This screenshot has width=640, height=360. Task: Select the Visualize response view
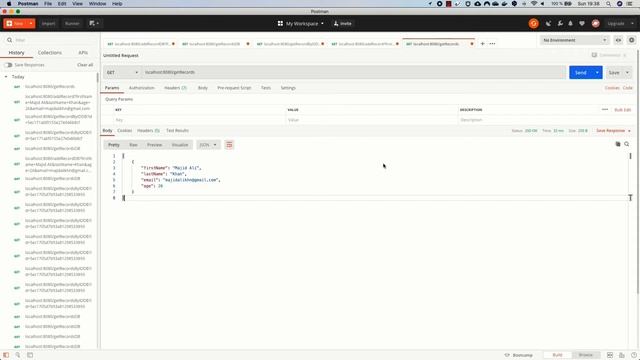(180, 145)
